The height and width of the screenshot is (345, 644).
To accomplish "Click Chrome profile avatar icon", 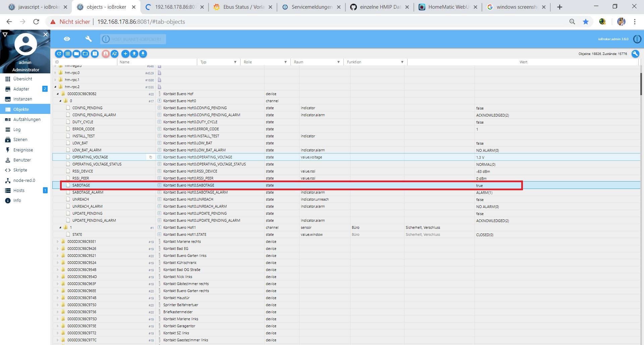I will 621,22.
